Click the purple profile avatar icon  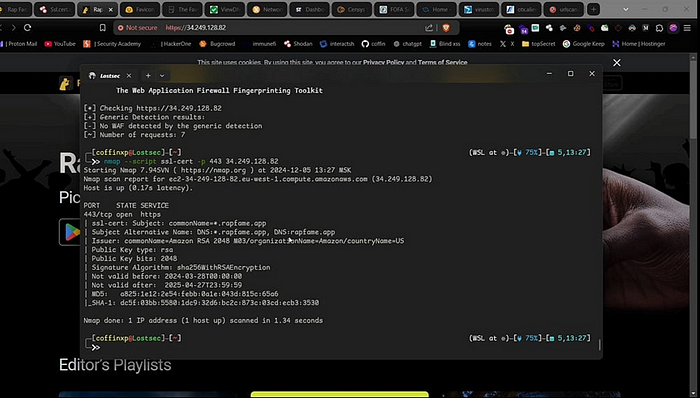coord(673,28)
